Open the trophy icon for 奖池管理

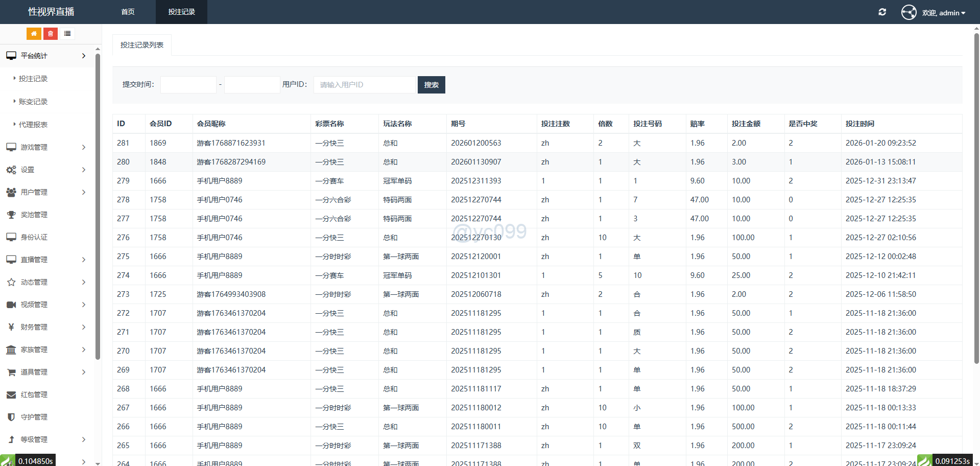(x=11, y=215)
